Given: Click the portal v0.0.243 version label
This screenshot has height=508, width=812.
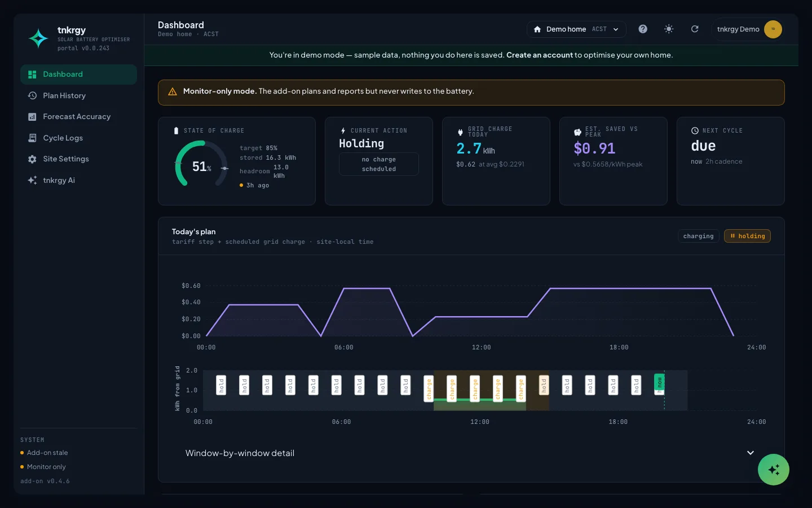Looking at the screenshot, I should 83,49.
